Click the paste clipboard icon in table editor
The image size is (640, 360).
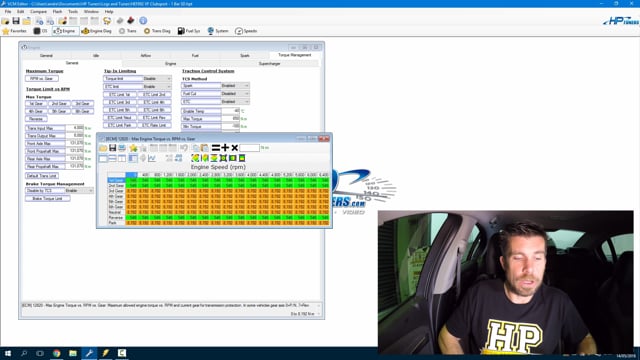coord(204,148)
